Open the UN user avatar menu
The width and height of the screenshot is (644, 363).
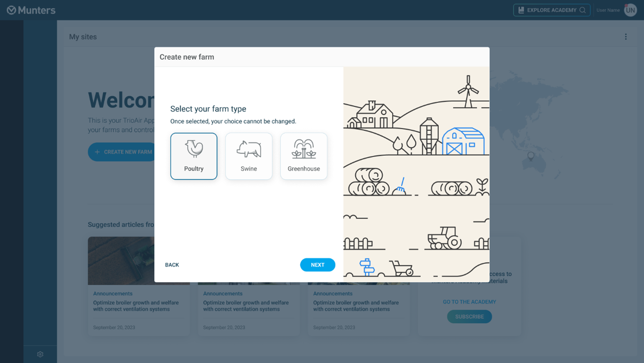[630, 10]
